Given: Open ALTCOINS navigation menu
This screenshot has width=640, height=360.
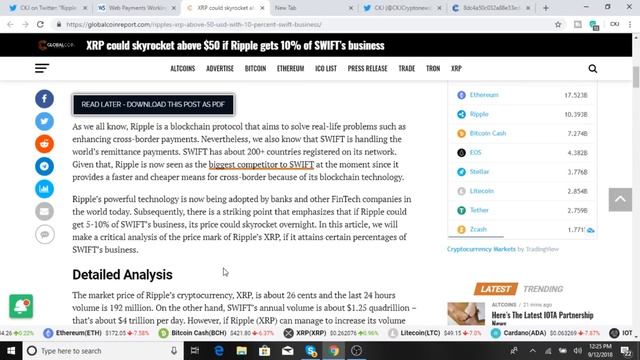Looking at the screenshot, I should pyautogui.click(x=182, y=68).
